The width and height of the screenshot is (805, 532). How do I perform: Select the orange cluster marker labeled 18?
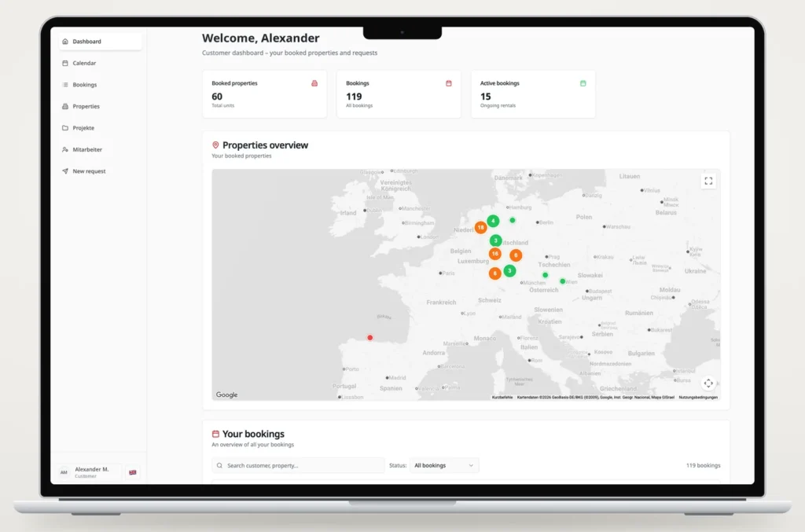pos(480,227)
